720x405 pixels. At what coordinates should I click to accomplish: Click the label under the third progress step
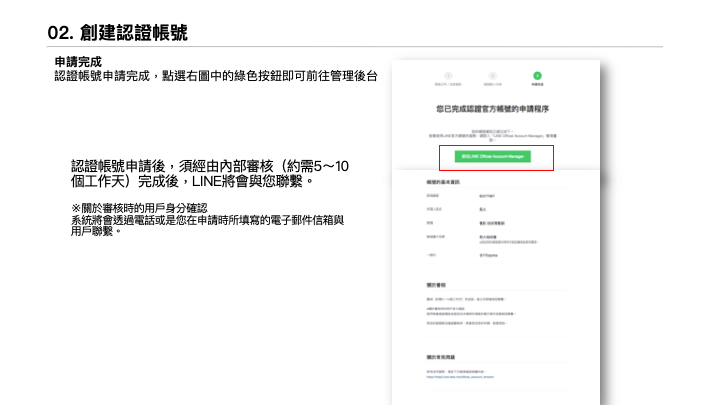pyautogui.click(x=537, y=85)
